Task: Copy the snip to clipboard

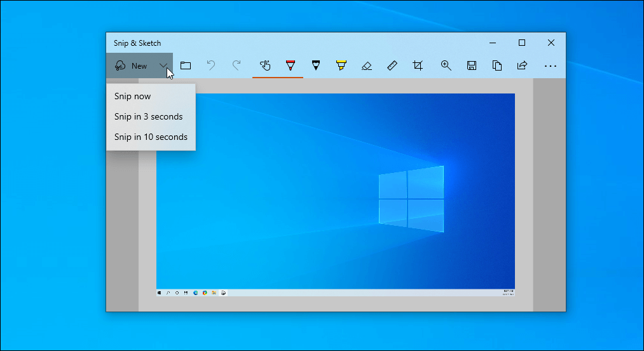Action: pyautogui.click(x=497, y=65)
